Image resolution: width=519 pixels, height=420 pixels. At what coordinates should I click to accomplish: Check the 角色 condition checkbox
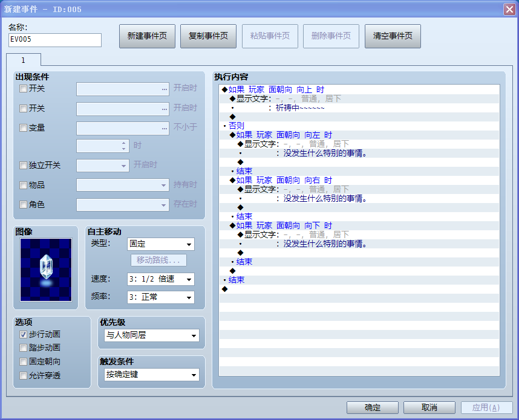coord(23,205)
